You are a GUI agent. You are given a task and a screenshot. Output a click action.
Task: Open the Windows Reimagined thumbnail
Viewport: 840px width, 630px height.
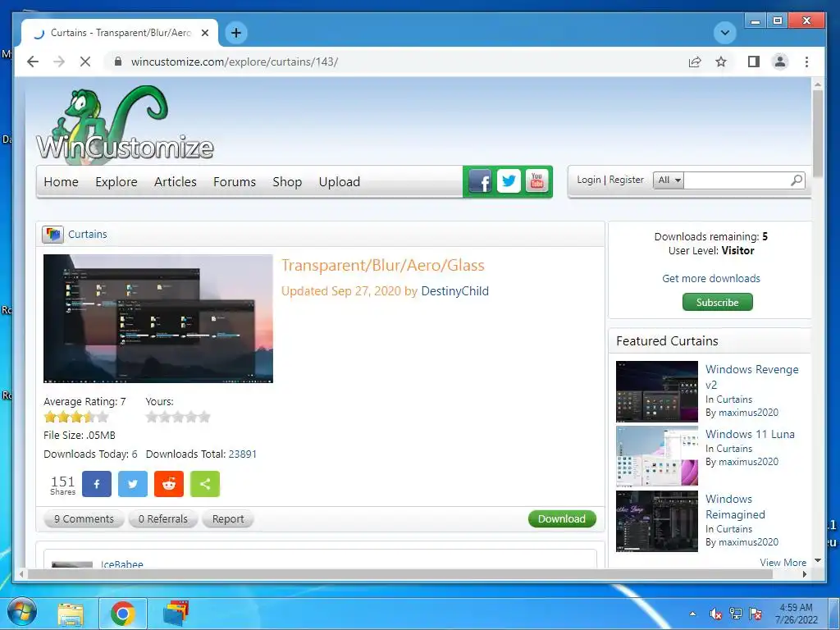click(x=657, y=521)
